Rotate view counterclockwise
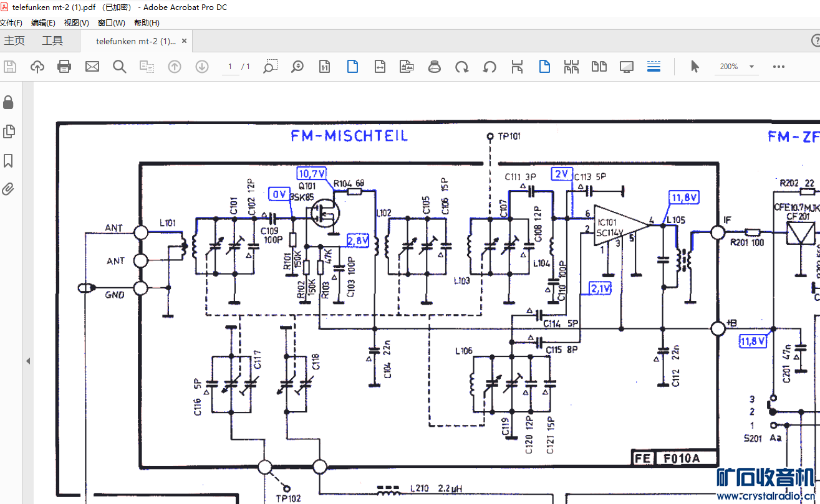The image size is (820, 504). click(490, 67)
